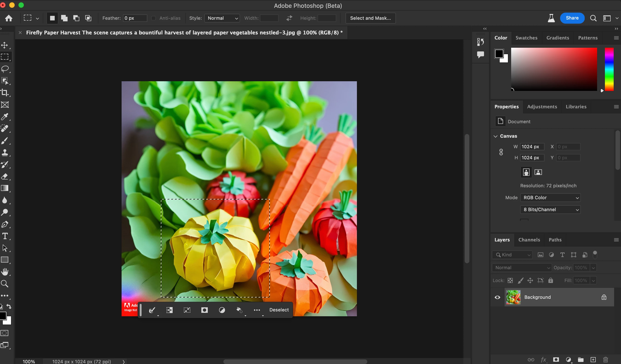Open the Swatches tab

[526, 38]
